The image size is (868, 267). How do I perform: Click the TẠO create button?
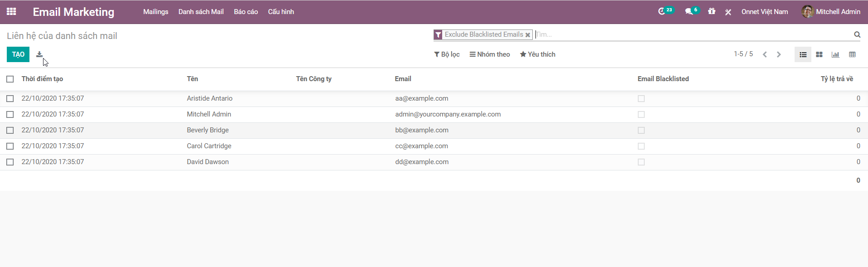18,54
